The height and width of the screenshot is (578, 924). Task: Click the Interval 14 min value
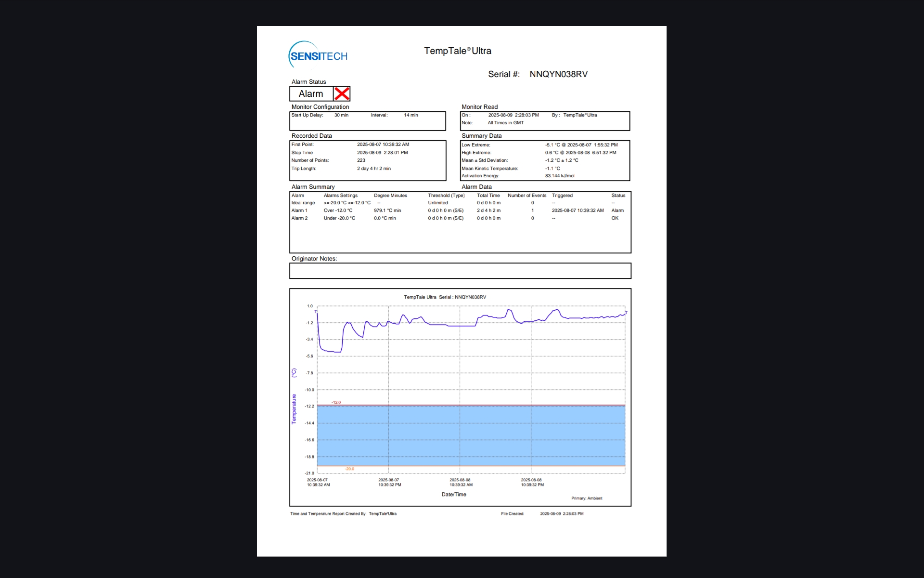pos(411,115)
